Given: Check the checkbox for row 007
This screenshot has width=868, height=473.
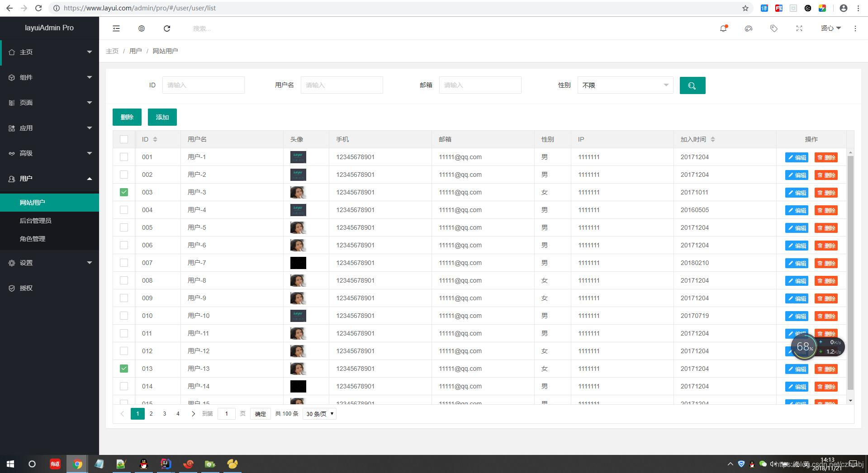Looking at the screenshot, I should [x=124, y=263].
